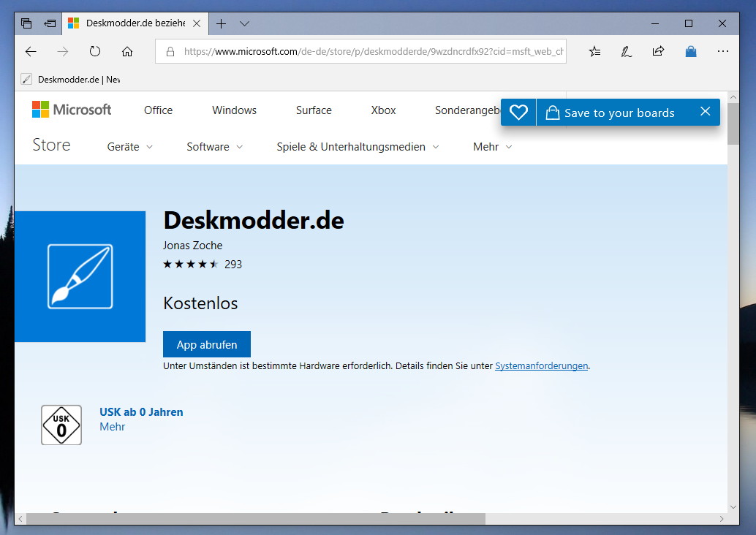This screenshot has width=756, height=535.
Task: Share this page icon
Action: click(x=658, y=51)
